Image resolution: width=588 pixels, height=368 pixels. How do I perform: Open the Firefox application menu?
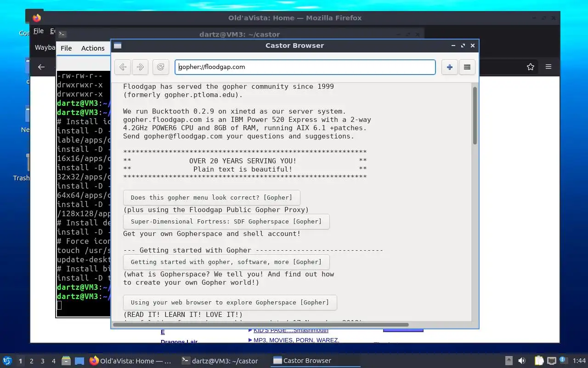548,67
